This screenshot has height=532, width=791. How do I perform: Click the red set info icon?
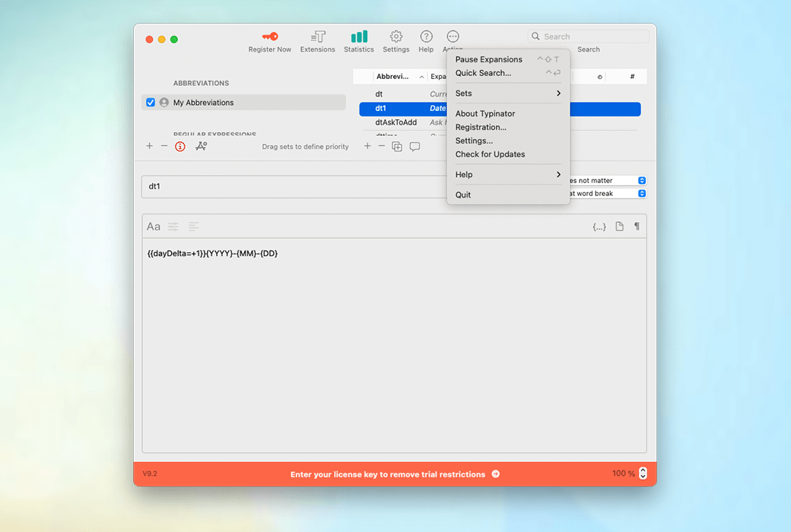(x=180, y=147)
